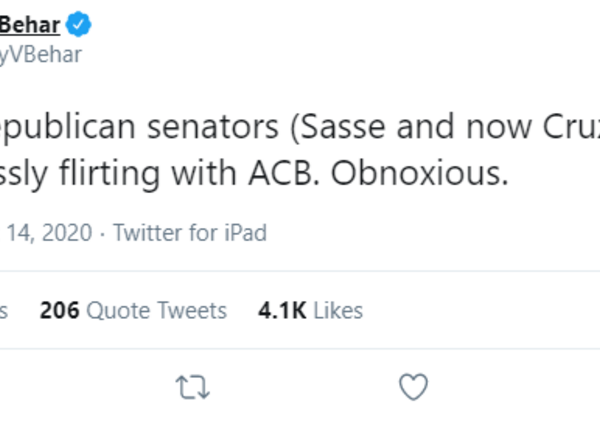600x421 pixels.
Task: Show the 4.1K Likes list
Action: [310, 311]
